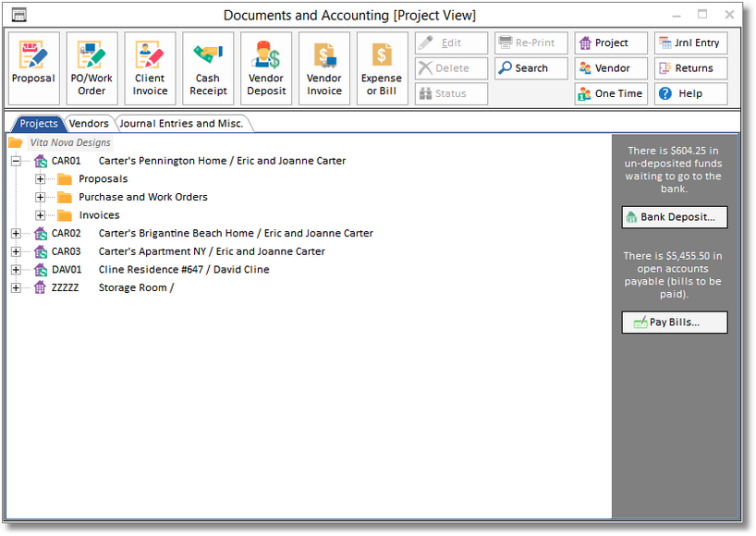Open Journal Entries and Misc. tab
Image resolution: width=756 pixels, height=536 pixels.
(x=181, y=124)
